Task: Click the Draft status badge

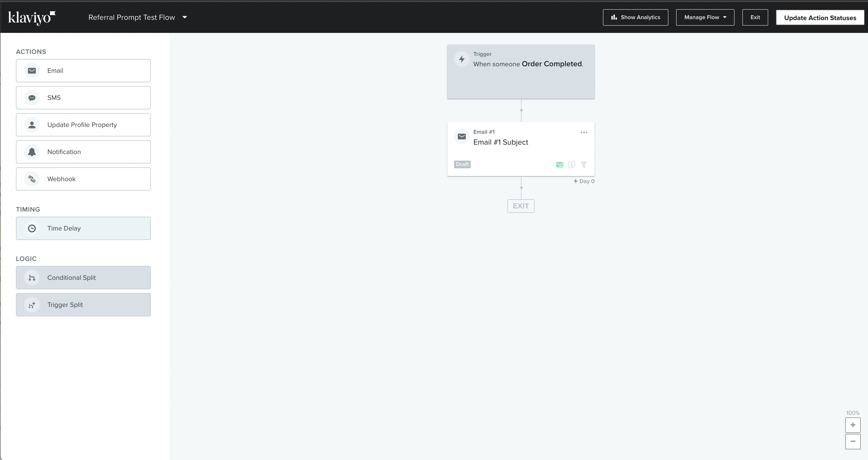Action: [x=462, y=164]
